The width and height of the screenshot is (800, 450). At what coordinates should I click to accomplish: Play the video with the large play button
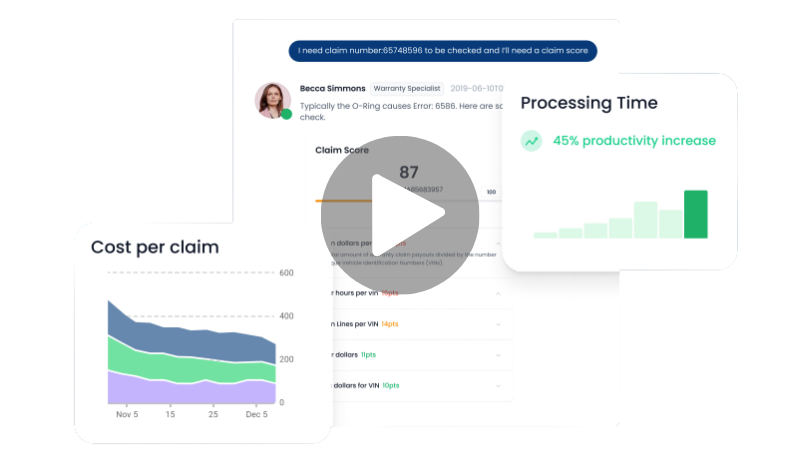400,215
